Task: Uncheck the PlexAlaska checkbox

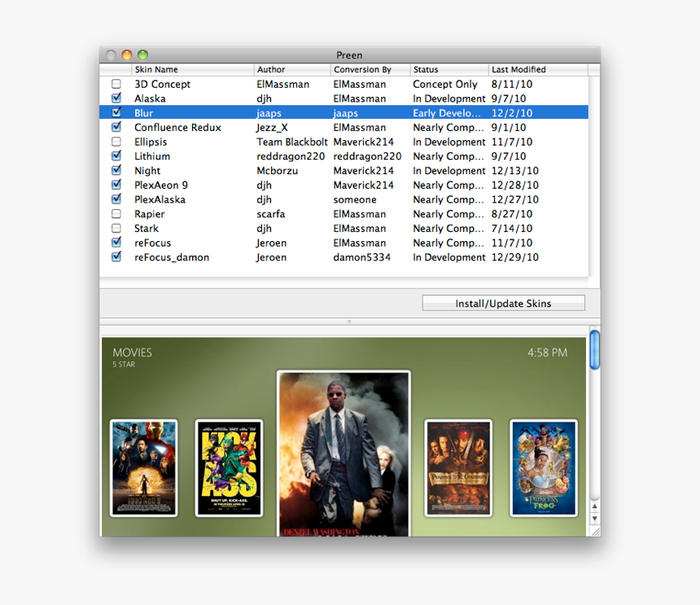Action: [x=116, y=199]
